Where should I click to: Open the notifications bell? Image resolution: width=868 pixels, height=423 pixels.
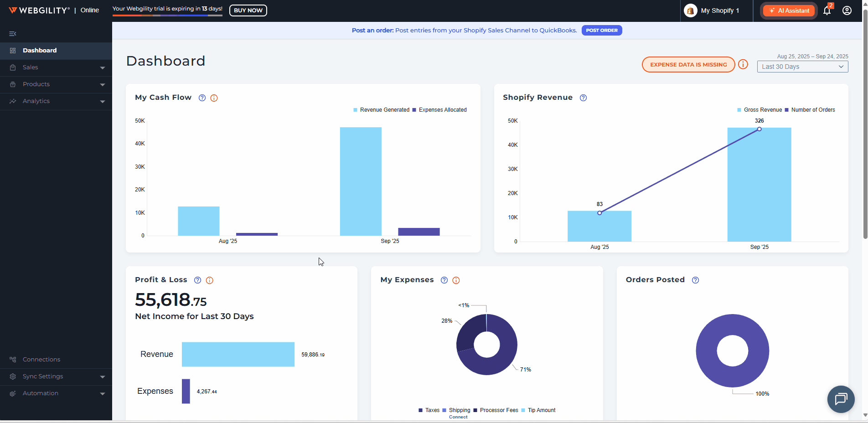[827, 10]
